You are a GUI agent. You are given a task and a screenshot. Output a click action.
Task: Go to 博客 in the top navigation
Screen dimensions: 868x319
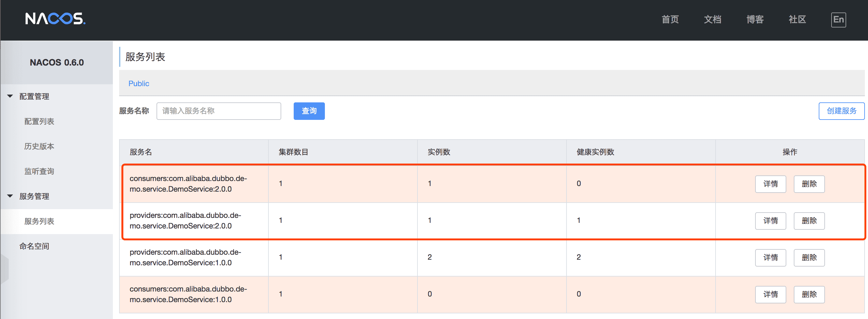[x=755, y=20]
